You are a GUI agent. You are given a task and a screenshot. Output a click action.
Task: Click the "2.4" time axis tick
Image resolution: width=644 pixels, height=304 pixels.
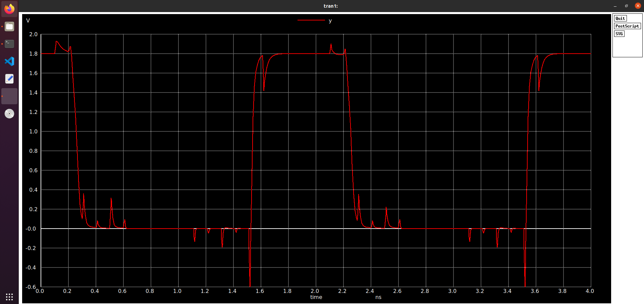370,291
